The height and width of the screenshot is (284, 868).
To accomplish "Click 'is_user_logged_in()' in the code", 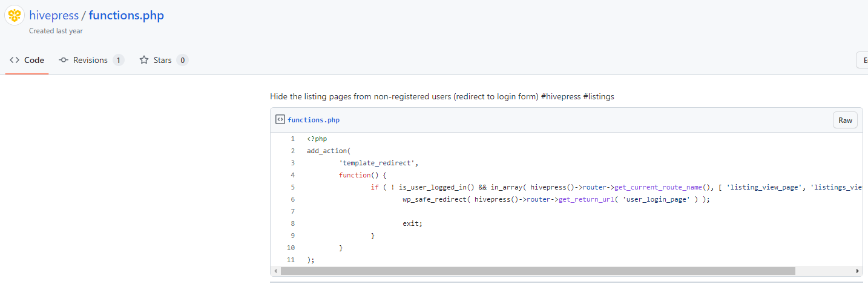I will (x=436, y=187).
